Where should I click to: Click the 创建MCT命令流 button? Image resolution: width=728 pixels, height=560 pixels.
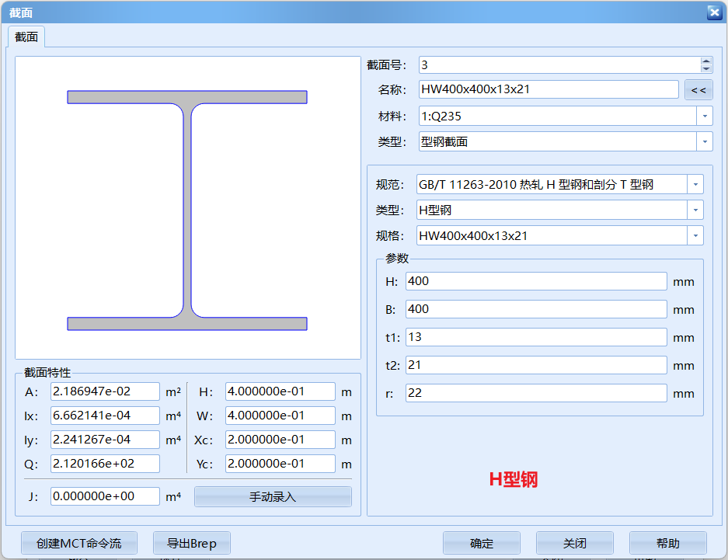[76, 543]
